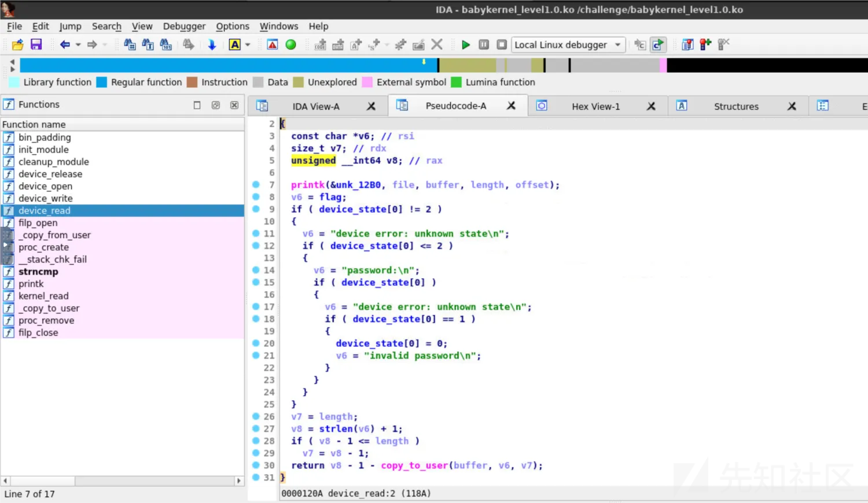Viewport: 868px width, 503px height.
Task: Select init_module in the functions list
Action: 123,150
